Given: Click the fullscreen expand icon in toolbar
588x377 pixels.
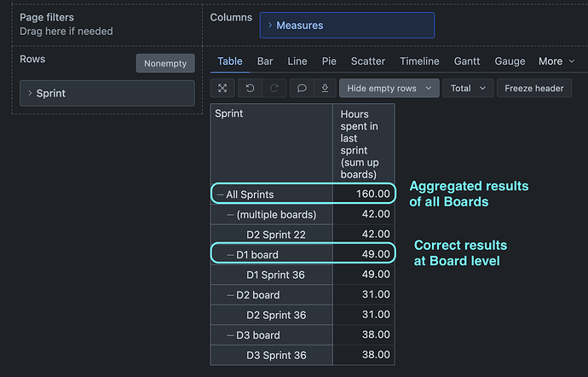Looking at the screenshot, I should [x=222, y=88].
